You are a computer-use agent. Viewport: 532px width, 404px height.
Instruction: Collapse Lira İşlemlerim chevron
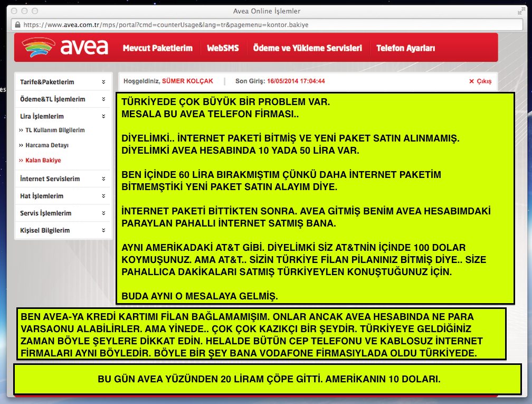(x=103, y=116)
